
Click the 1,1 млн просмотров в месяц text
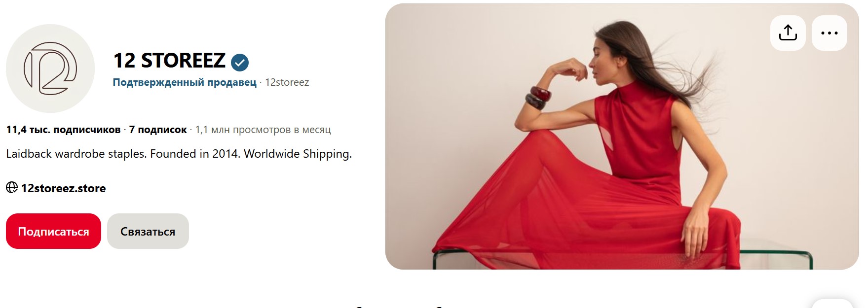tap(263, 130)
